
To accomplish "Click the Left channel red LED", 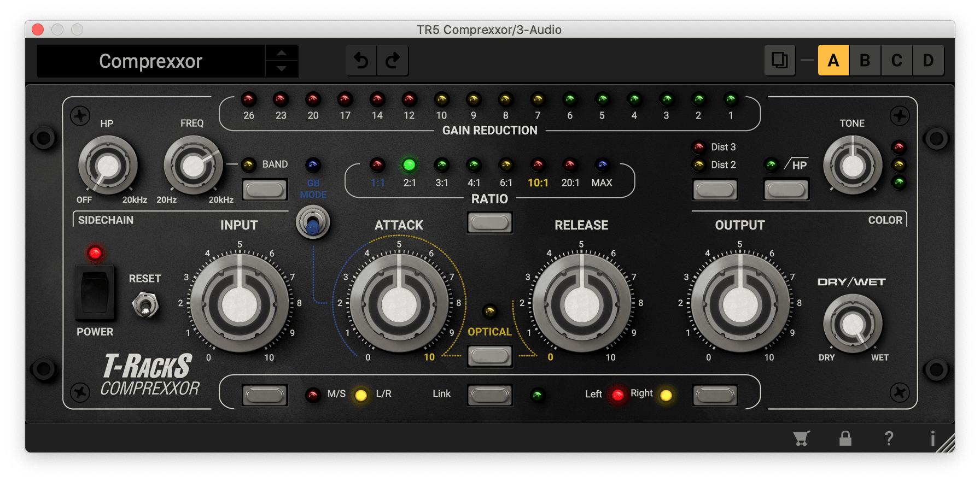I will coord(617,395).
